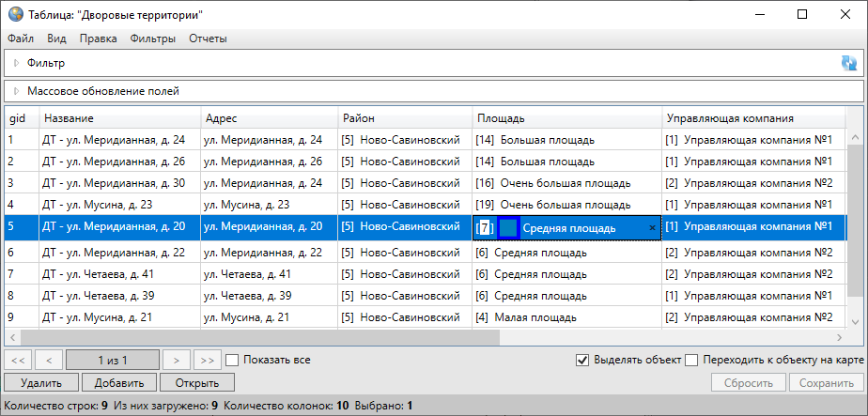Click the horizontal scrollbar below the table

click(x=423, y=337)
